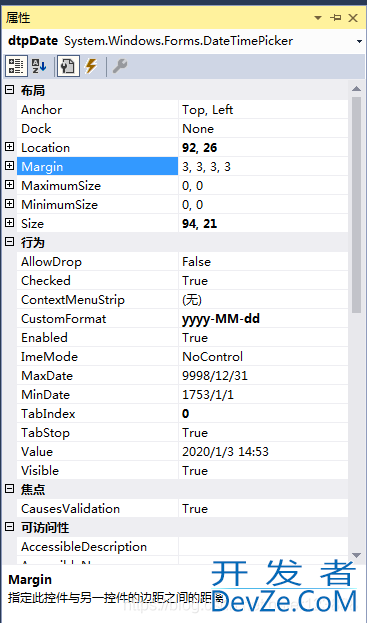Select the TabStop property name
Screen dimensions: 367x623
pos(45,433)
